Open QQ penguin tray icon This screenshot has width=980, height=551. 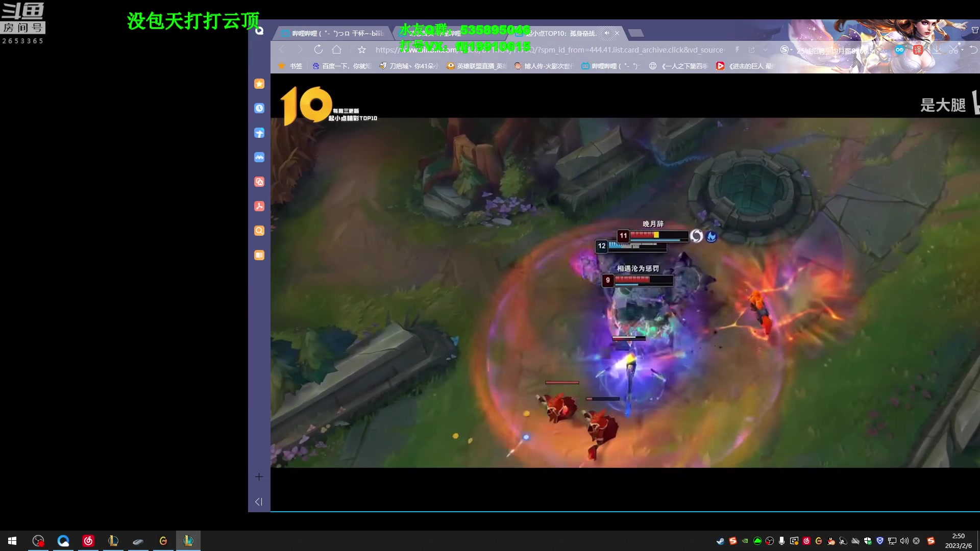pos(831,541)
